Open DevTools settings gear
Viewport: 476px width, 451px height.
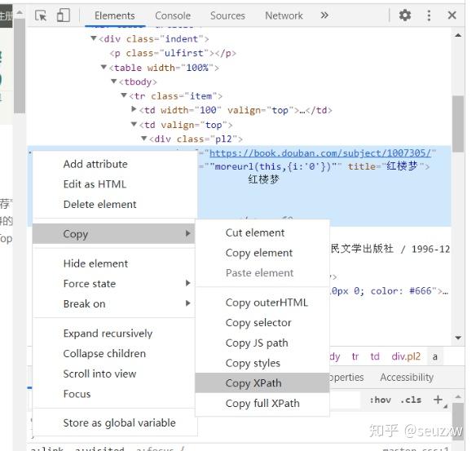point(404,15)
